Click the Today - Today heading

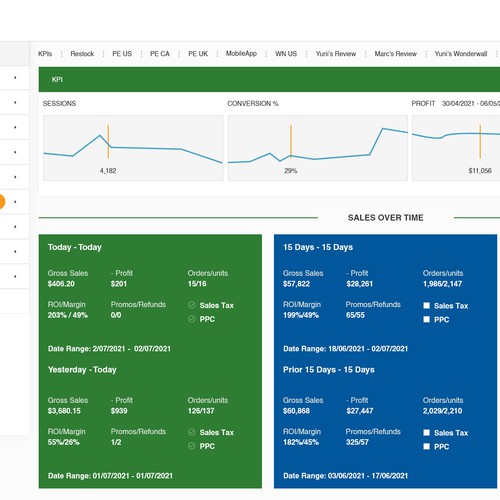[75, 247]
